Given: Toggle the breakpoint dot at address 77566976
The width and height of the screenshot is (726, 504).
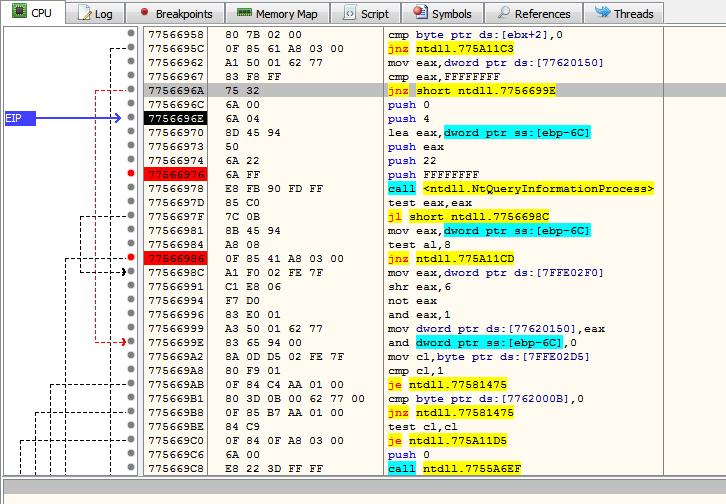Looking at the screenshot, I should (x=131, y=174).
